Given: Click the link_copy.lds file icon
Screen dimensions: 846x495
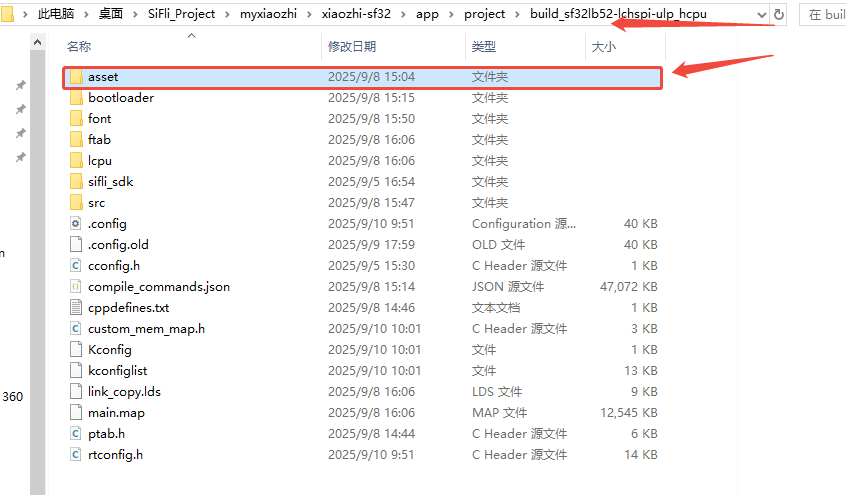Looking at the screenshot, I should click(76, 392).
